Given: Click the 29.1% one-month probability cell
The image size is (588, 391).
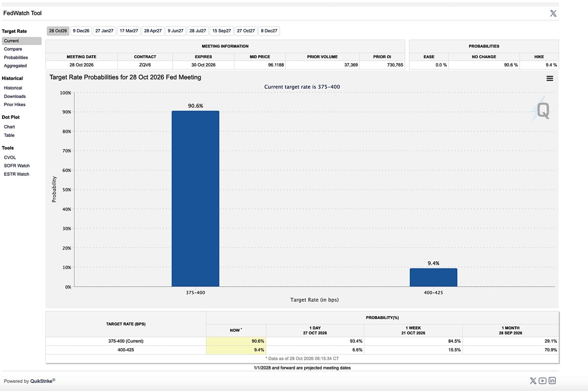Looking at the screenshot, I should [x=511, y=341].
